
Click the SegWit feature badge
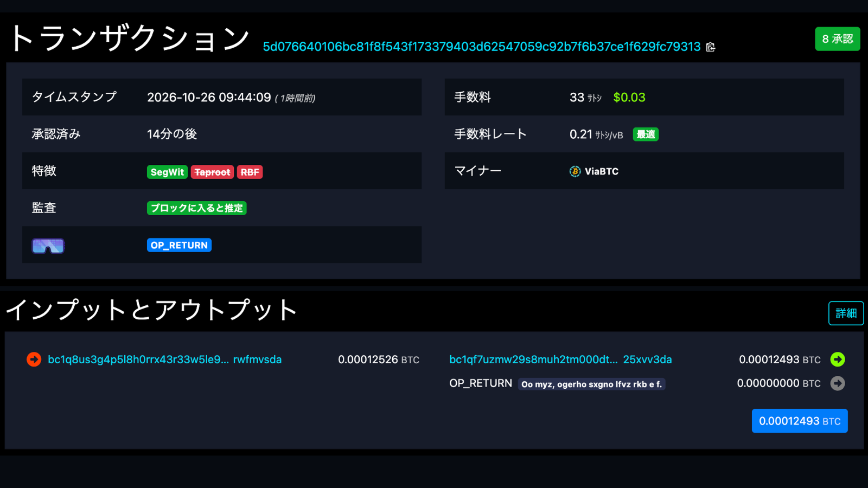pyautogui.click(x=167, y=172)
